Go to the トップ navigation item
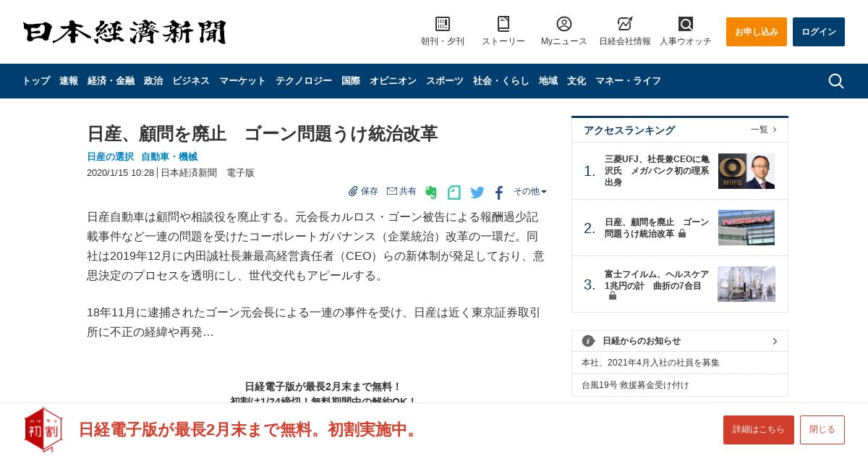This screenshot has width=868, height=456. 36,81
